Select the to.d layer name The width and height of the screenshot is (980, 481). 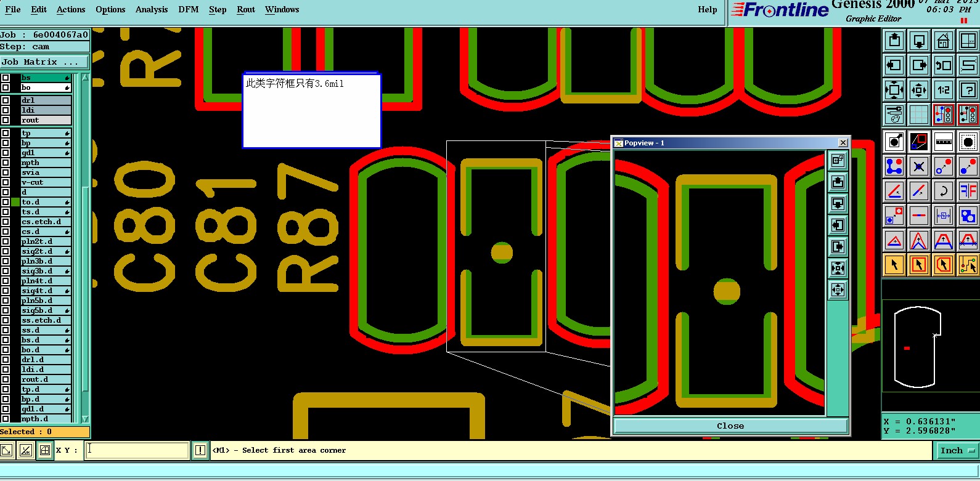[46, 202]
